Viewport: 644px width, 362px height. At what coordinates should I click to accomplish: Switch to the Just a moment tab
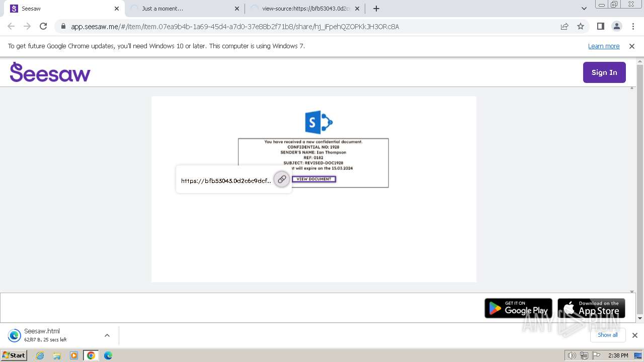(184, 9)
